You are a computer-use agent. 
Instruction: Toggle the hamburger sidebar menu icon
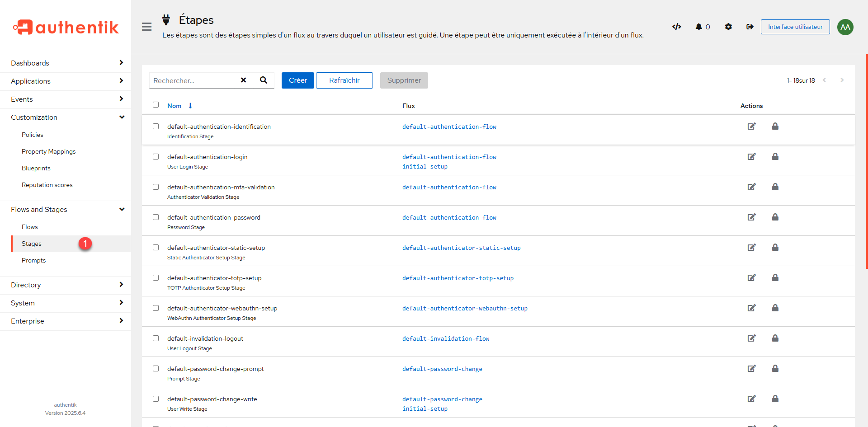coord(146,27)
